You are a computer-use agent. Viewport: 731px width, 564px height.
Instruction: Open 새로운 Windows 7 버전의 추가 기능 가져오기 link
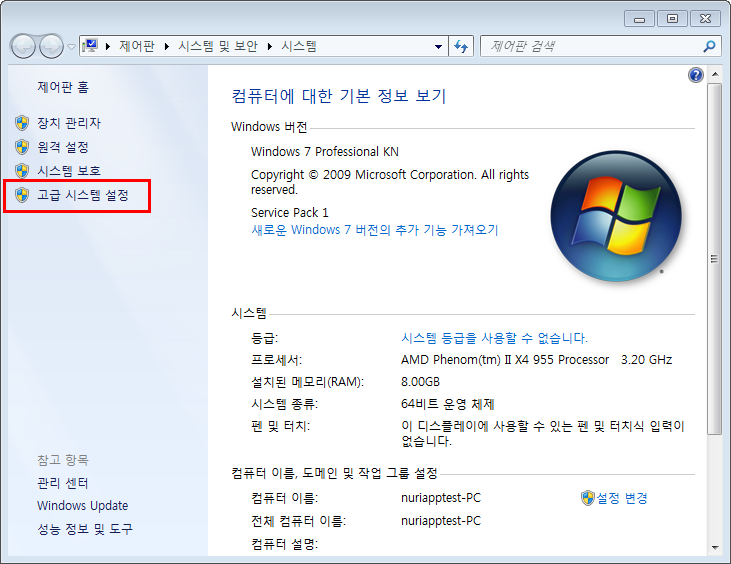point(375,230)
